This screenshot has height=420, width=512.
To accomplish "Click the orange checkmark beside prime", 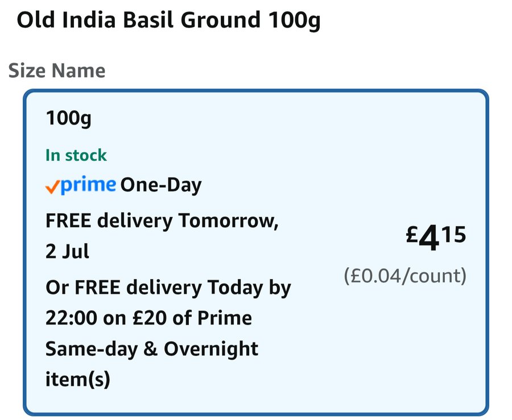I will point(52,187).
